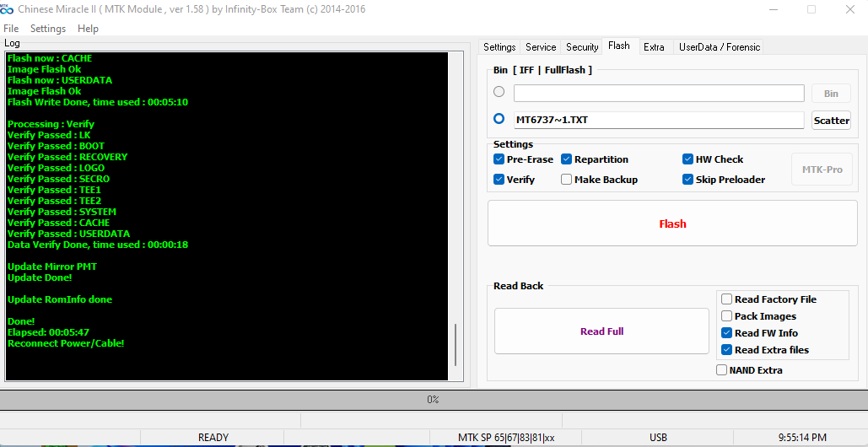Open the Settings menu
This screenshot has height=447, width=868.
47,29
